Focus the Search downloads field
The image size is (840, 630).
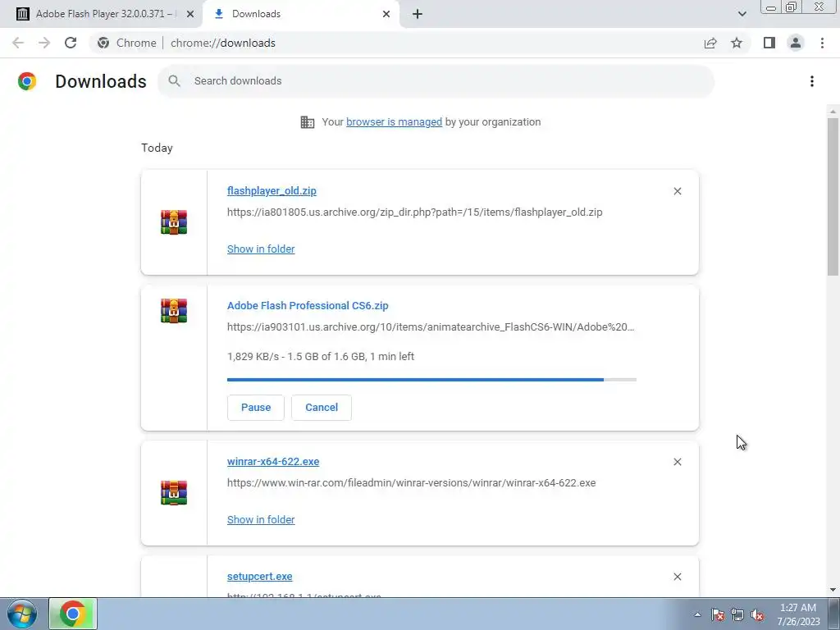(x=436, y=81)
